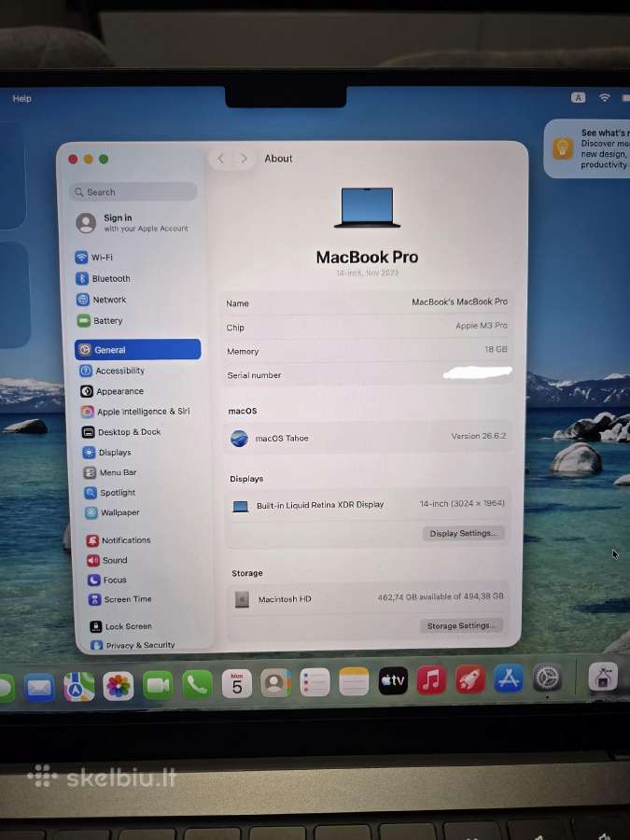Select Network in the sidebar

point(101,300)
